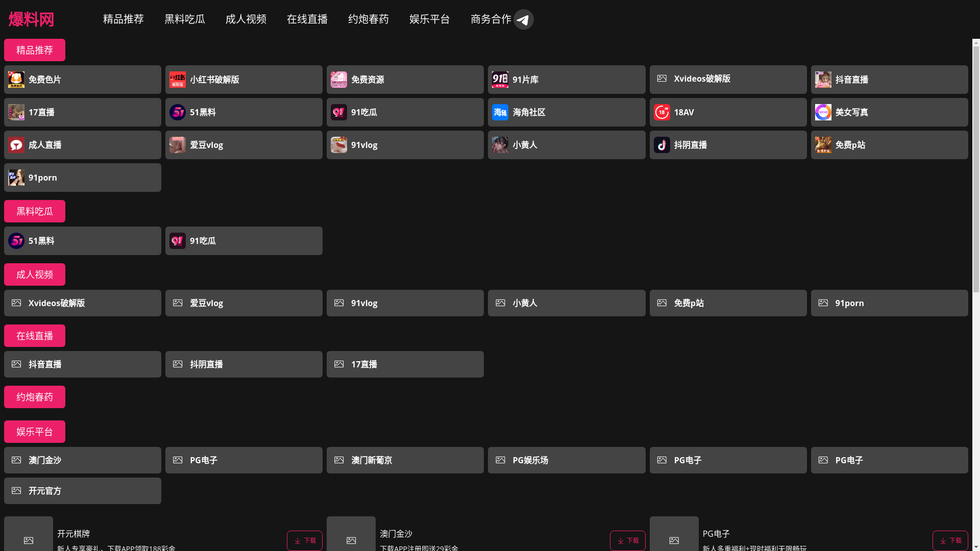The width and height of the screenshot is (980, 551).
Task: Open 精品推荐 in the top navigation bar
Action: click(x=124, y=19)
